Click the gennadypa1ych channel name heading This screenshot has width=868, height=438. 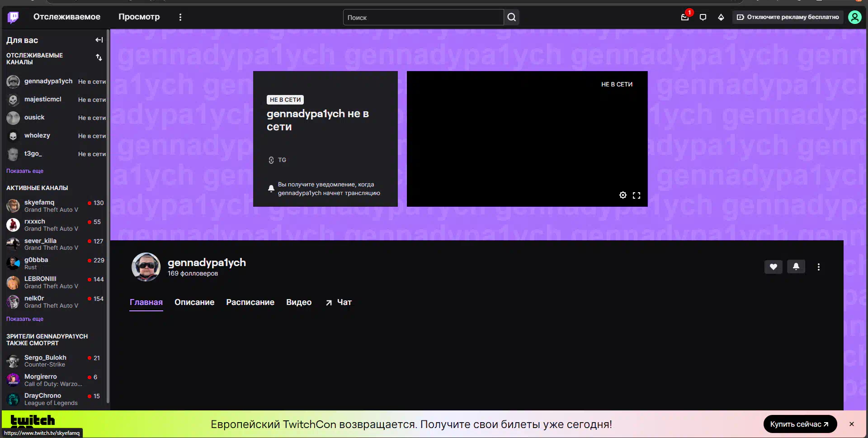(207, 262)
